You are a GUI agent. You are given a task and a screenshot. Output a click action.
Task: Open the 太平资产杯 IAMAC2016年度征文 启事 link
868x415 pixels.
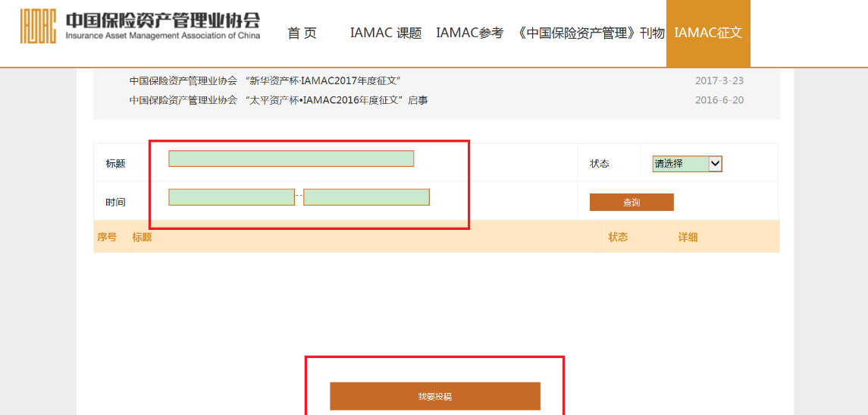click(x=278, y=100)
